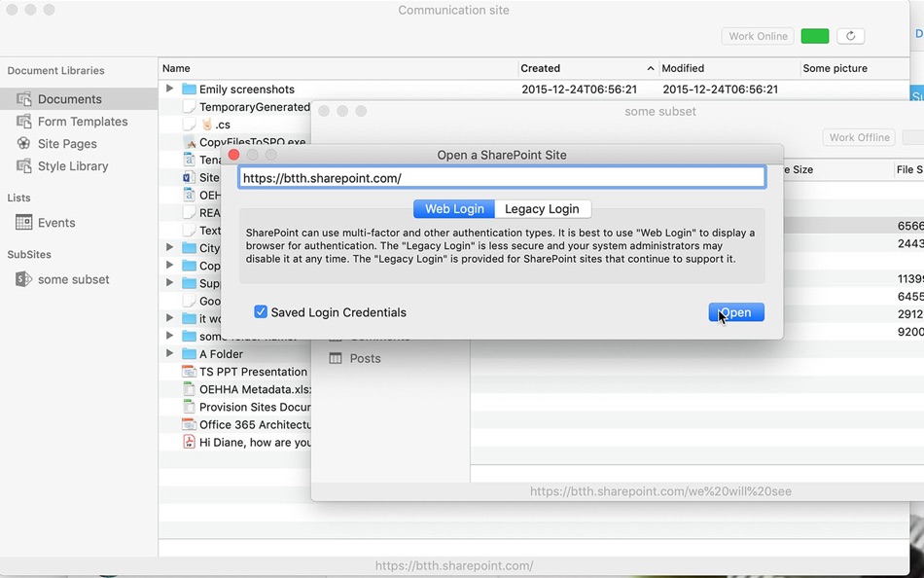The image size is (924, 578).
Task: Expand the Sup folder disclosure triangle
Action: (x=169, y=282)
